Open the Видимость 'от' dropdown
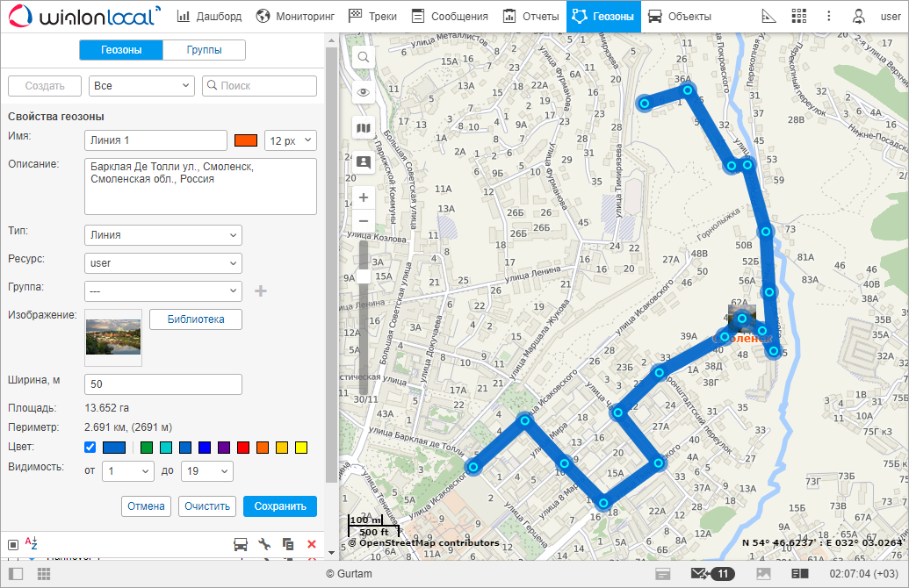Screen dimensions: 909x588 tap(128, 471)
